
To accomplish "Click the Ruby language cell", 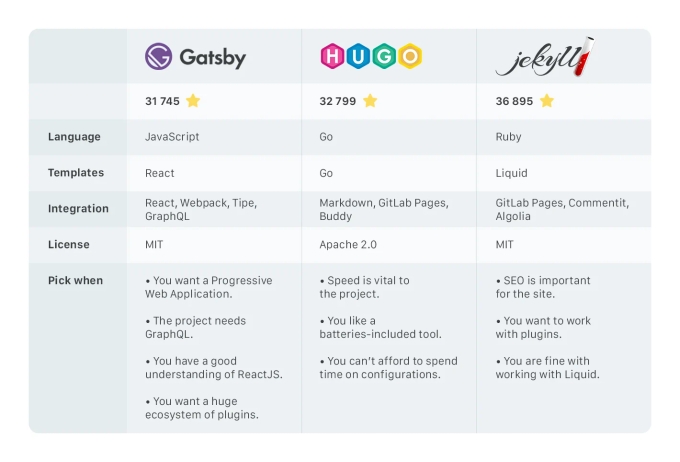I will coord(508,137).
